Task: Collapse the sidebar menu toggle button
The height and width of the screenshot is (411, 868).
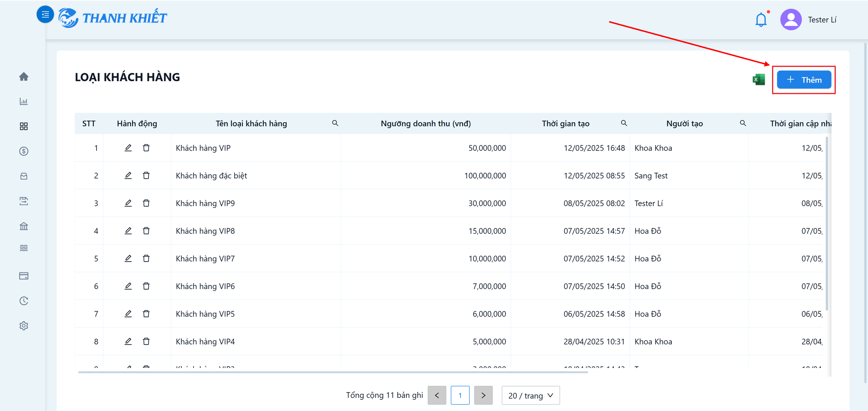Action: click(x=45, y=15)
